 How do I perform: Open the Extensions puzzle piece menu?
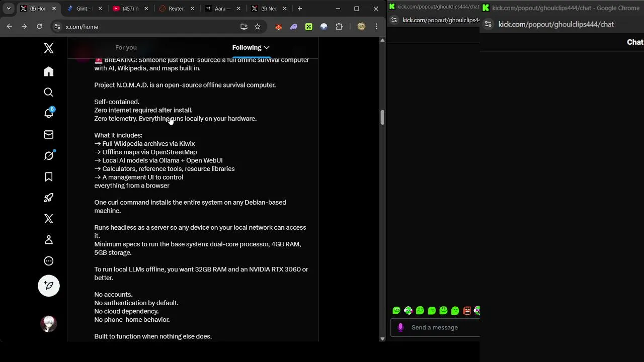tap(339, 27)
